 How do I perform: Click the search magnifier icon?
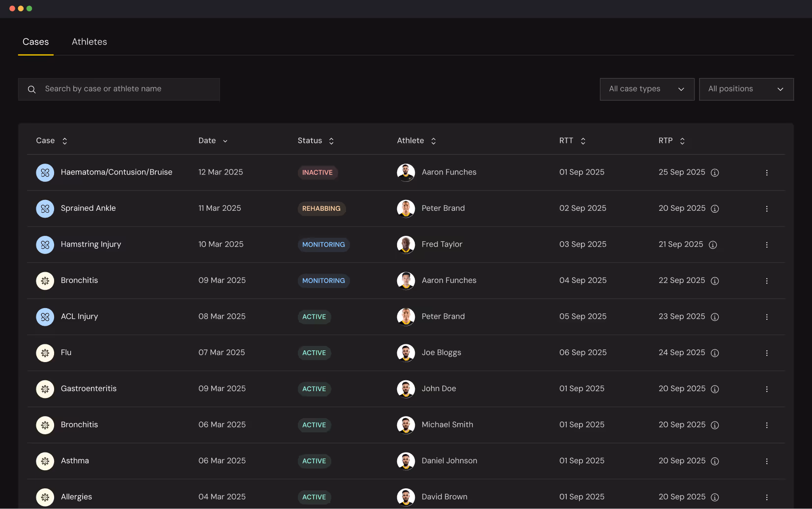pos(31,89)
